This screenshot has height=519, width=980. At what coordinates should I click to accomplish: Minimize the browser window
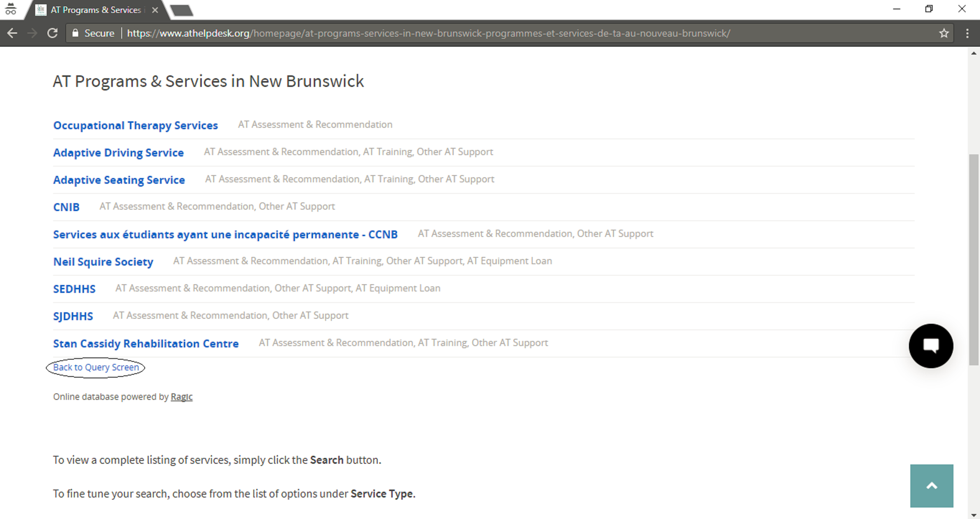(897, 9)
